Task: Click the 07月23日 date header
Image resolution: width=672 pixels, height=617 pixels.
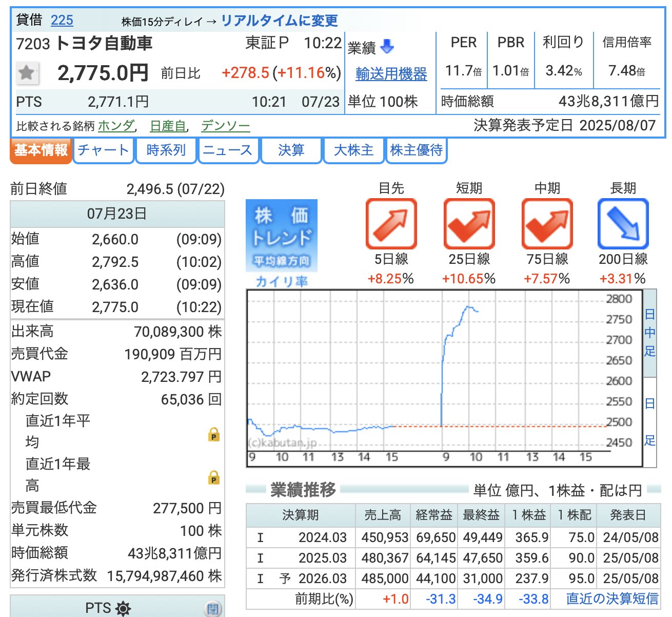Action: coord(117,214)
